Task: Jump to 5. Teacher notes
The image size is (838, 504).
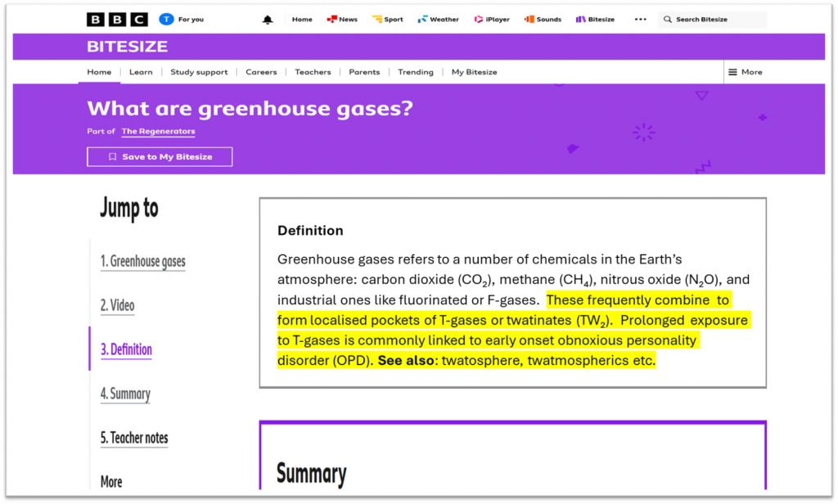Action: [x=134, y=438]
